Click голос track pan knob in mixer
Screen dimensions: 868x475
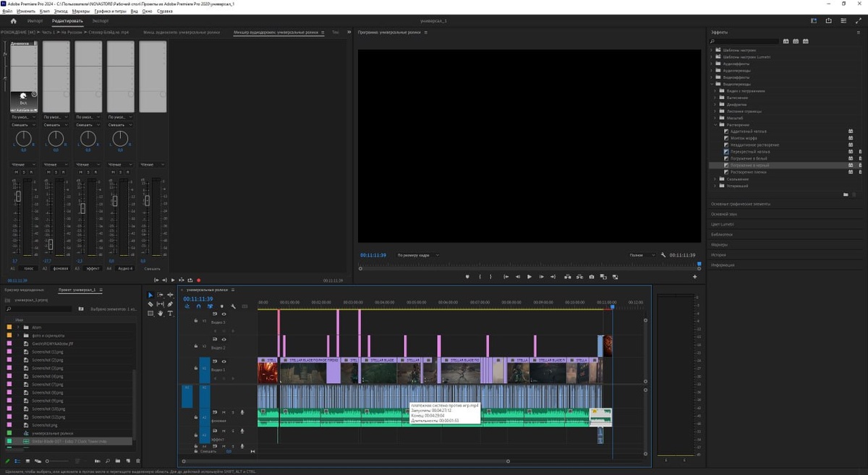[x=23, y=139]
